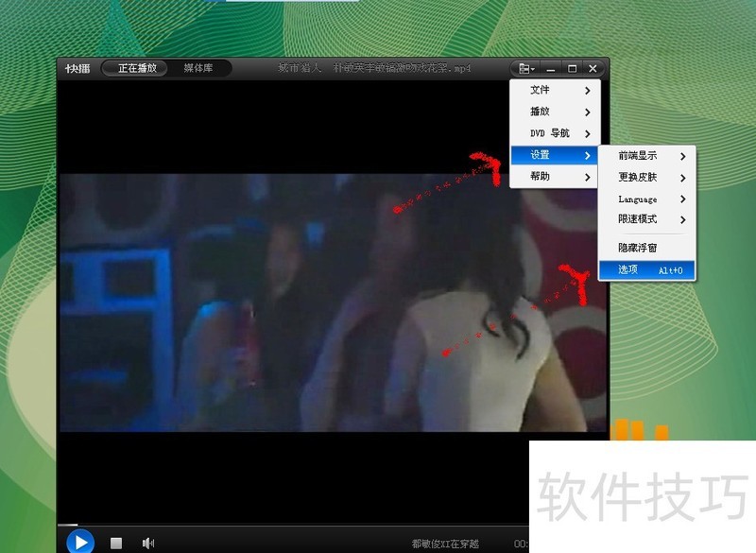Close the player window
Screen dimensions: 756x553
pyautogui.click(x=593, y=68)
